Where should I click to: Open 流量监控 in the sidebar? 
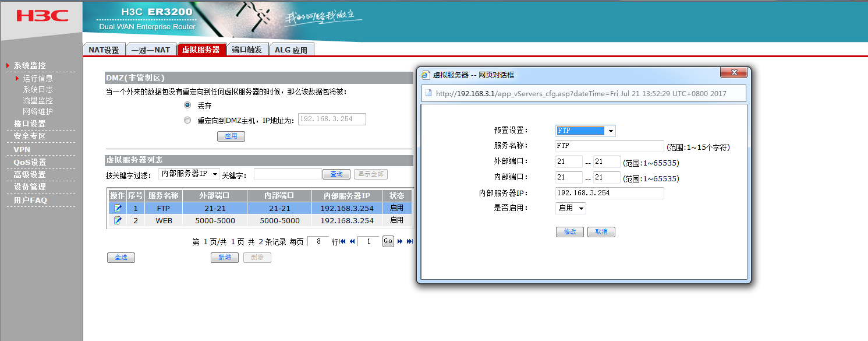click(x=38, y=100)
